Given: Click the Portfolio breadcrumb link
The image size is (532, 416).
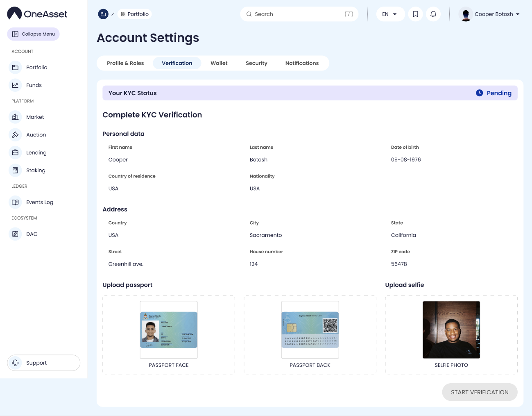Looking at the screenshot, I should tap(134, 14).
